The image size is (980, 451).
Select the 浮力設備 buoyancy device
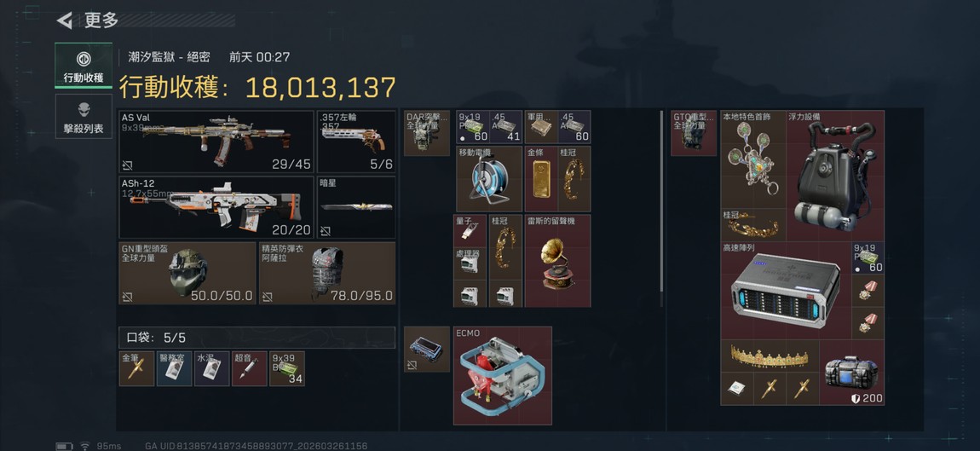coord(835,176)
